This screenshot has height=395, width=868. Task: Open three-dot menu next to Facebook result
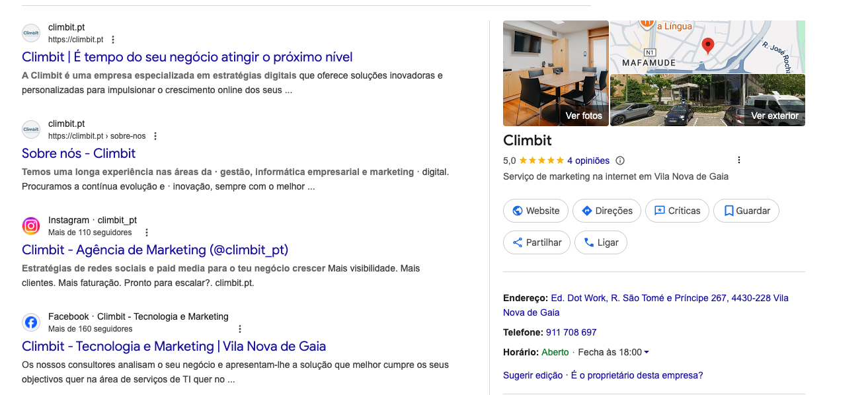click(x=240, y=329)
